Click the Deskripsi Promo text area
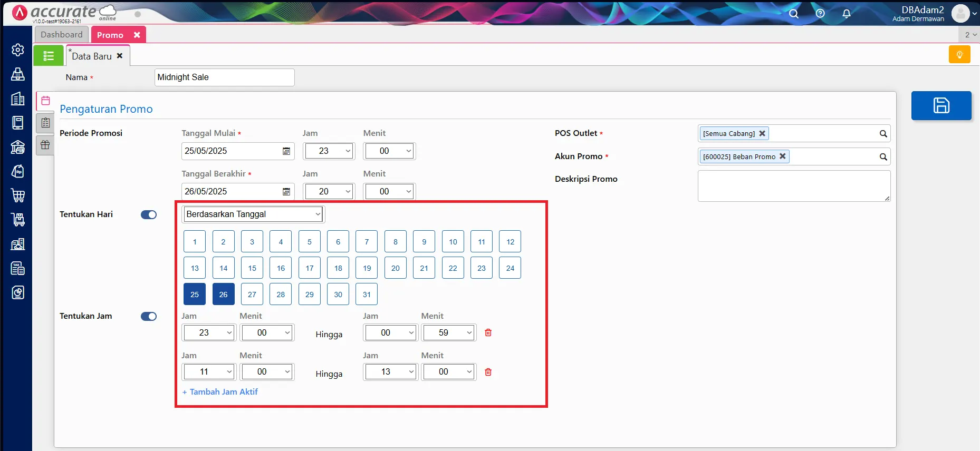This screenshot has width=980, height=451. coord(793,185)
